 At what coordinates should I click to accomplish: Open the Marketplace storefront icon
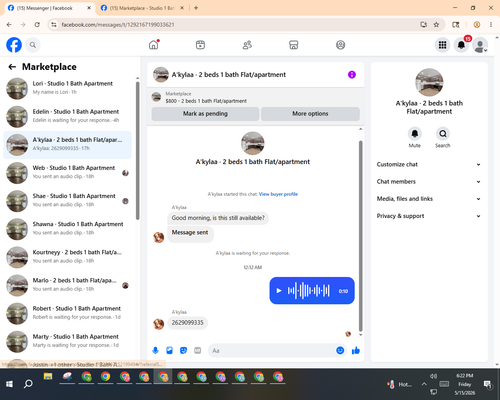click(x=294, y=45)
